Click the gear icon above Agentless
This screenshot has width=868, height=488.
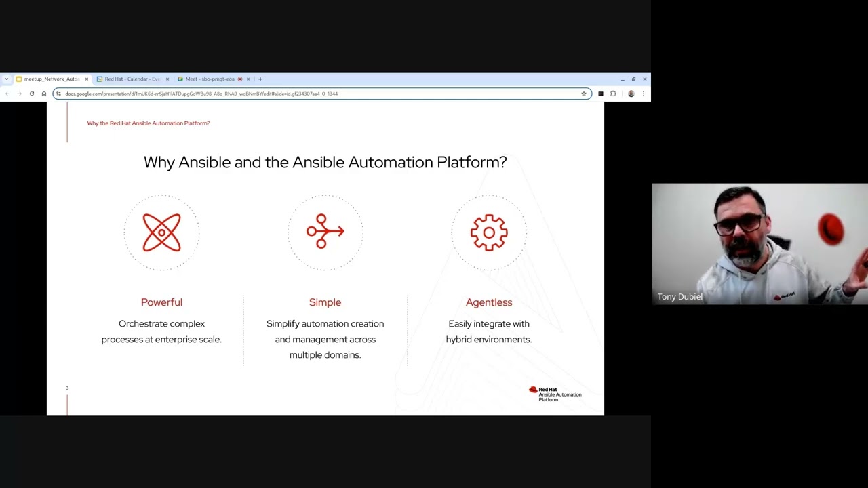489,232
